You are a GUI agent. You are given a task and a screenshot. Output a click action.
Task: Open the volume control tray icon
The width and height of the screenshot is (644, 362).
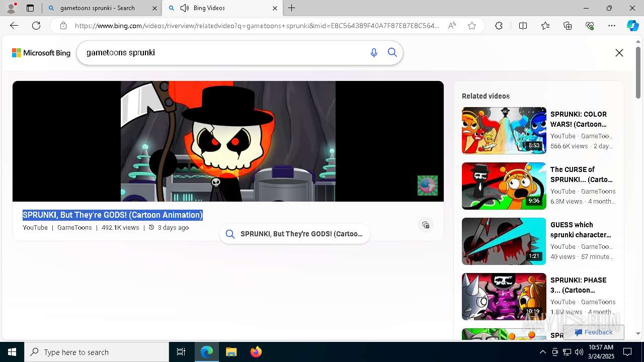579,352
